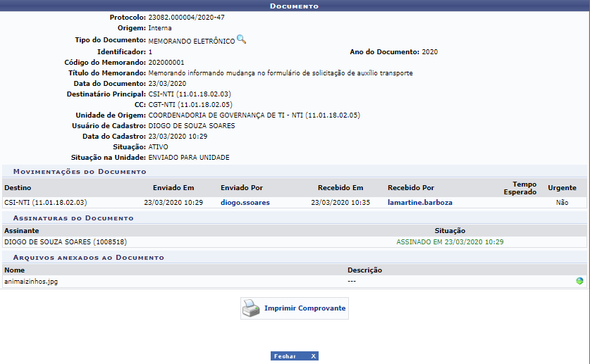
Task: Click the protocol number 23082.000004/2020-47
Action: pyautogui.click(x=187, y=17)
